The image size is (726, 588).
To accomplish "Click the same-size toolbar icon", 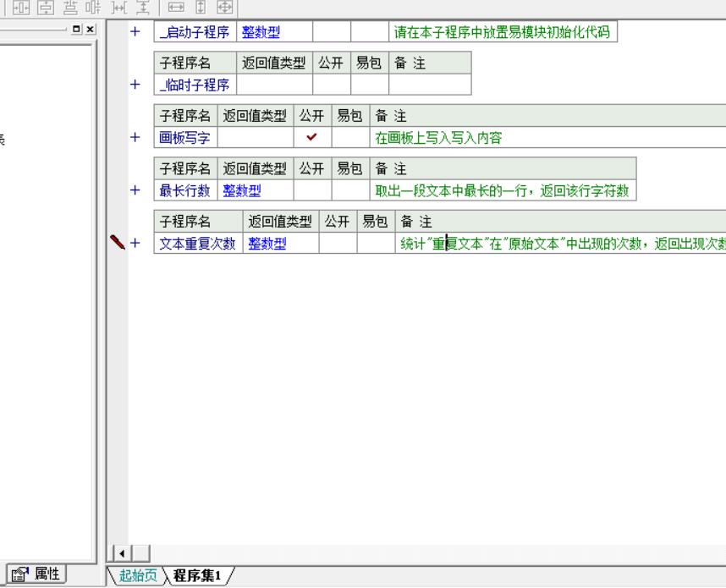I will (x=223, y=7).
